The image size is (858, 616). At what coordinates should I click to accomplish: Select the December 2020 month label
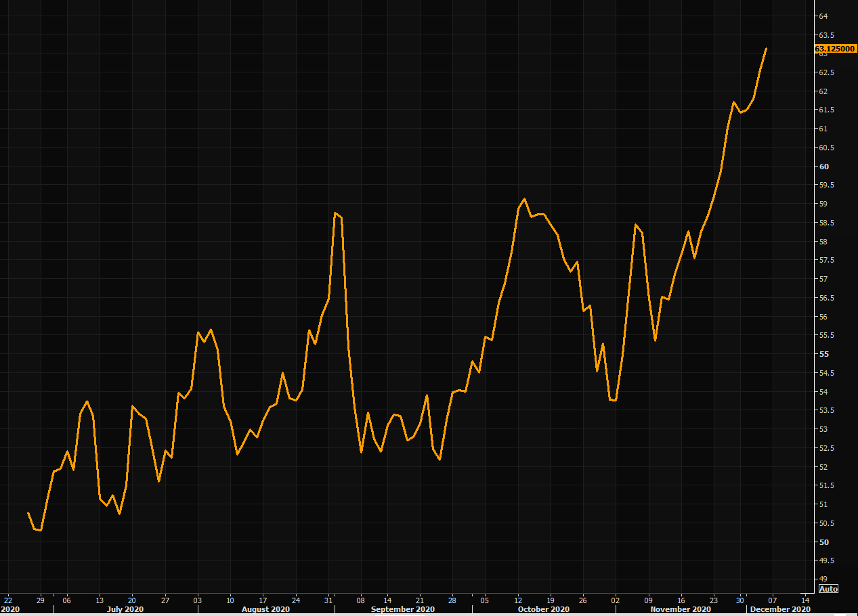(x=779, y=609)
